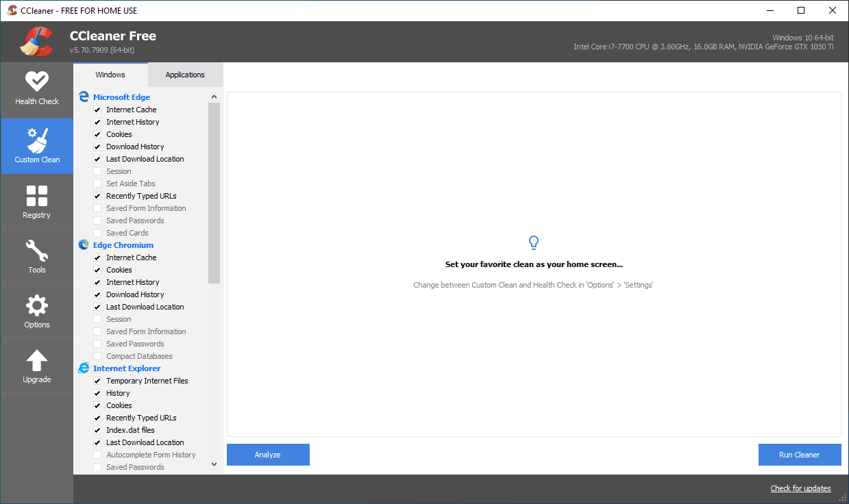Open the Tools section
The height and width of the screenshot is (504, 849).
(x=36, y=255)
